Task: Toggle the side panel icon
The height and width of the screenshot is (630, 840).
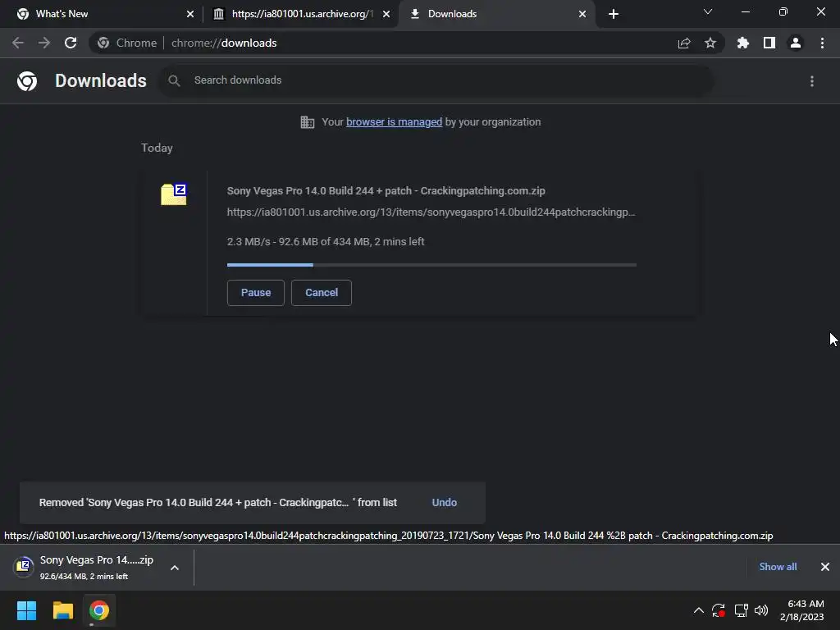Action: tap(769, 43)
